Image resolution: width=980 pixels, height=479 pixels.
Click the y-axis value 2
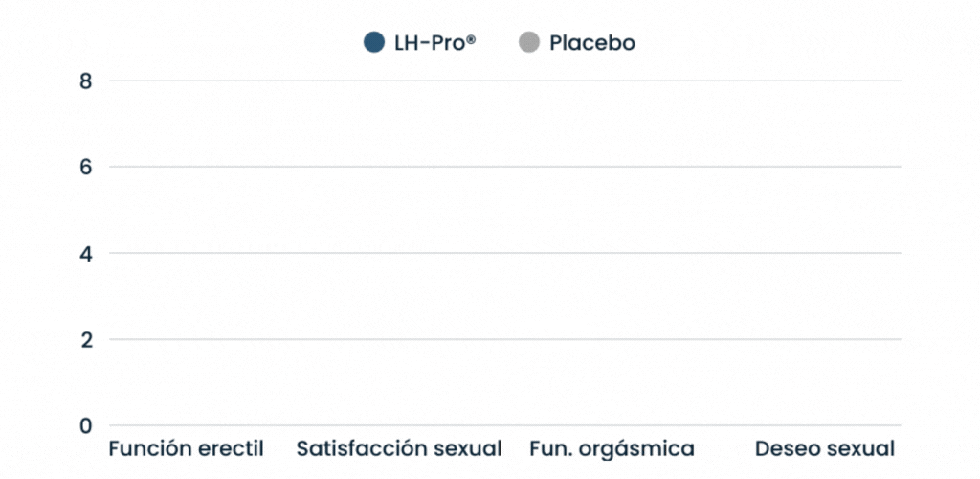(86, 339)
